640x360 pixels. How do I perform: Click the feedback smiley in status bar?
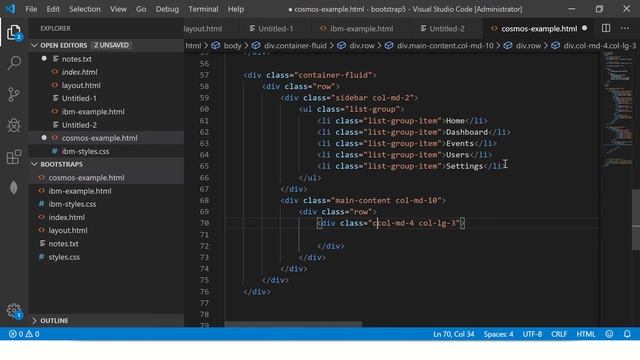609,334
